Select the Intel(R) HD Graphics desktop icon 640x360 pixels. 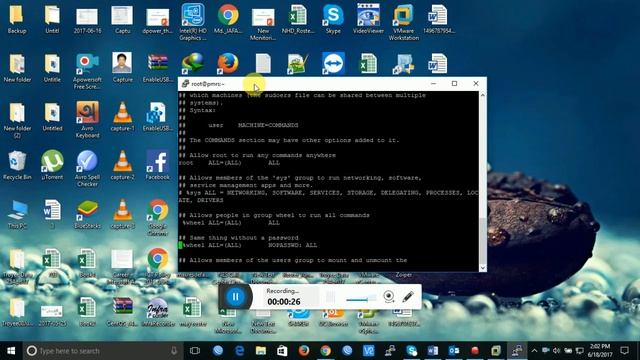click(x=193, y=22)
